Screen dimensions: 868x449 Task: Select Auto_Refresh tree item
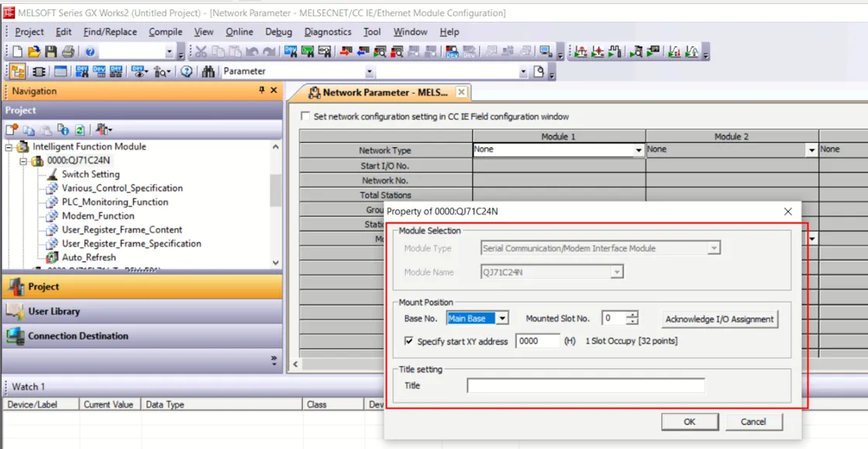coord(88,257)
